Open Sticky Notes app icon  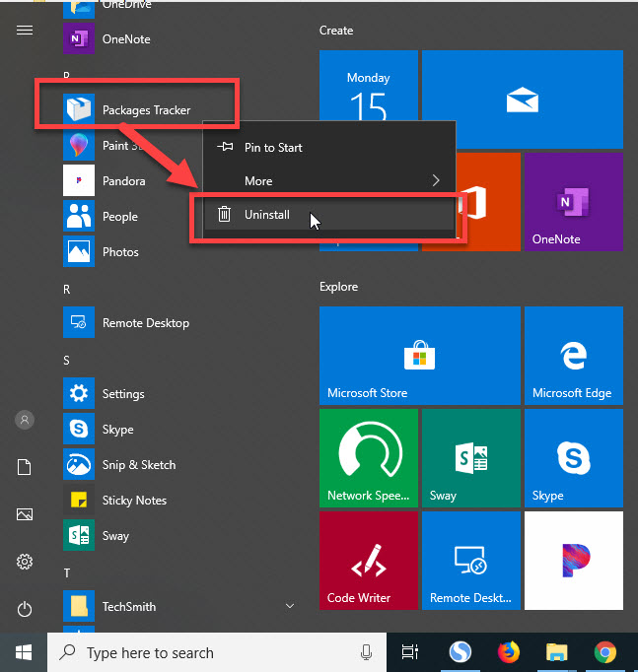pos(79,500)
